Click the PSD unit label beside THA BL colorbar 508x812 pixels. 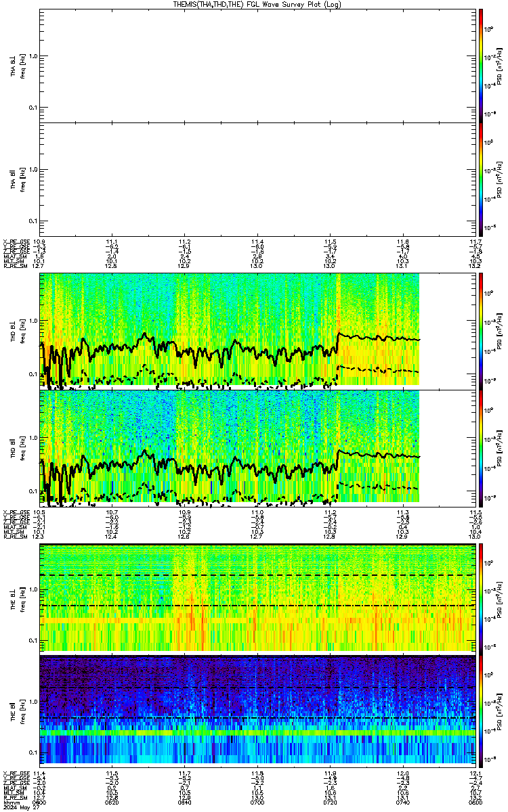500,65
